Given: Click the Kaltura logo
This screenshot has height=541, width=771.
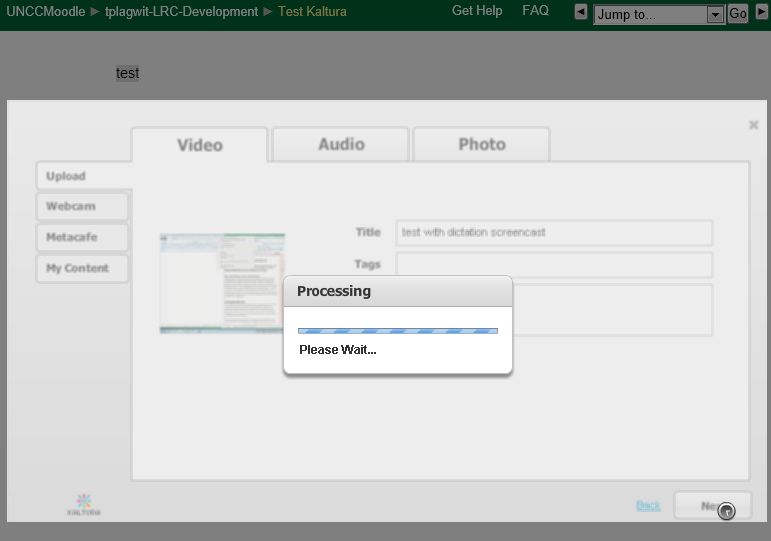Looking at the screenshot, I should [84, 503].
